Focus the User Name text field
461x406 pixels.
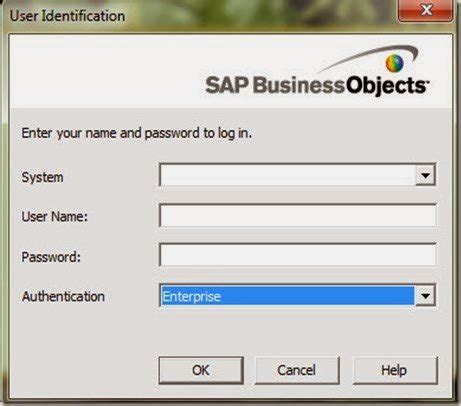coord(298,216)
